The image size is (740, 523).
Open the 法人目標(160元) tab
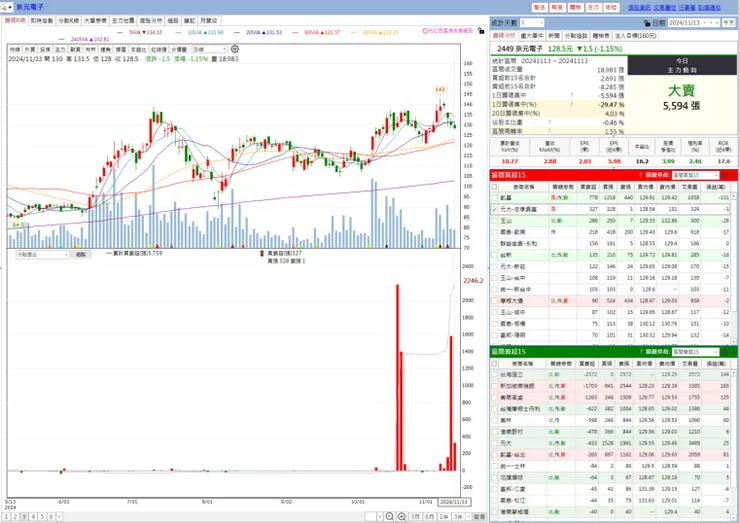click(x=636, y=36)
